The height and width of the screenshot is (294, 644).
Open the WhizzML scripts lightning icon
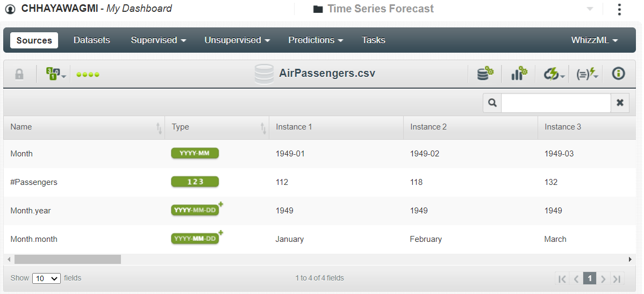[587, 74]
